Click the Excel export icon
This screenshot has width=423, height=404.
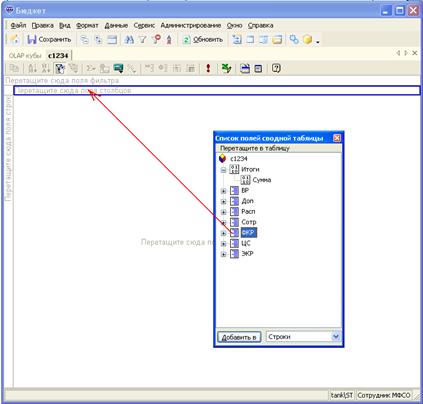226,68
